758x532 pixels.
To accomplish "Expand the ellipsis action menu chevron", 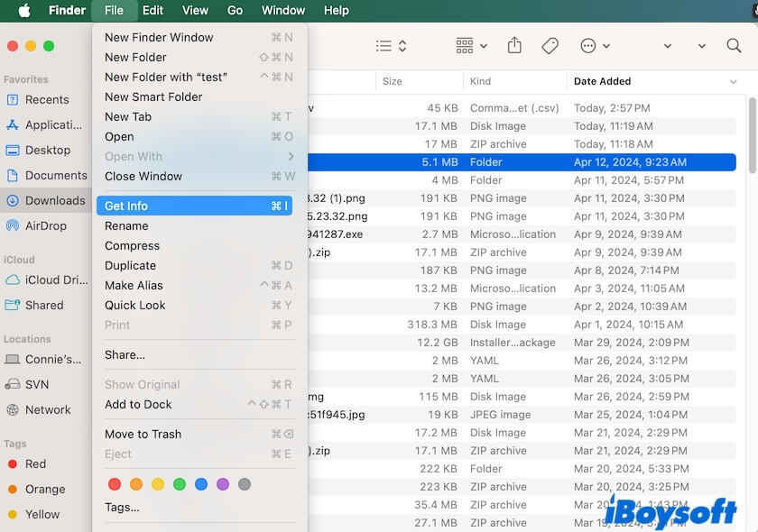I will point(606,46).
